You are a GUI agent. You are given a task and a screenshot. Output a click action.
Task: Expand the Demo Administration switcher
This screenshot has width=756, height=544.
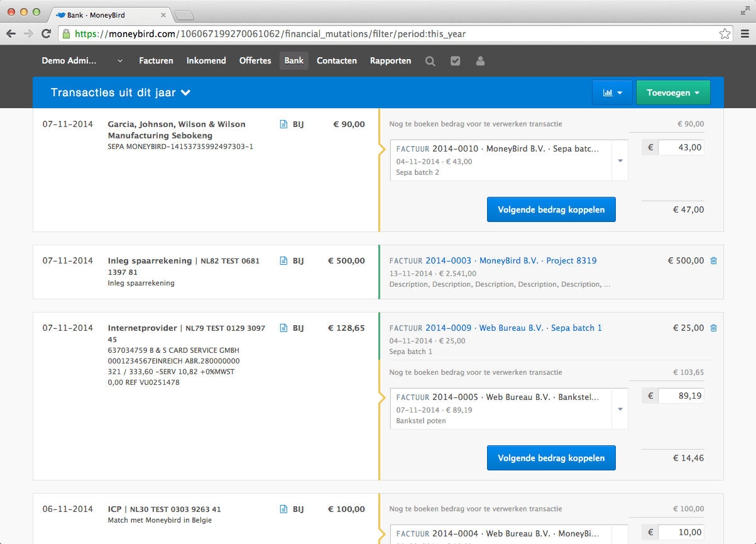coord(82,61)
